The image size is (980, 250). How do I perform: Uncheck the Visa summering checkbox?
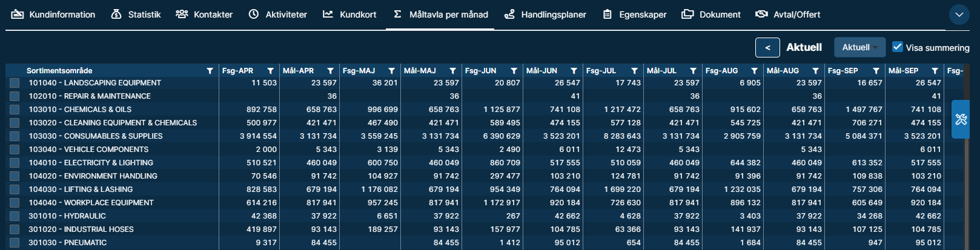898,47
